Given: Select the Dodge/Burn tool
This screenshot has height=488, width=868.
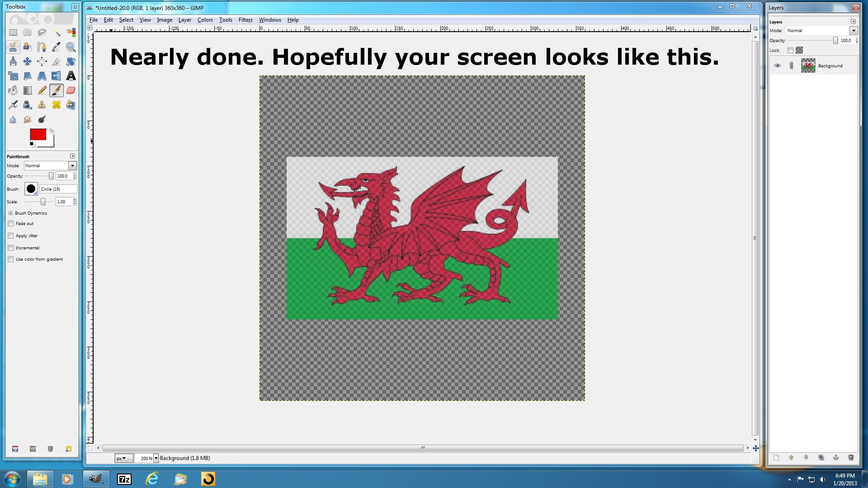Looking at the screenshot, I should click(x=42, y=119).
